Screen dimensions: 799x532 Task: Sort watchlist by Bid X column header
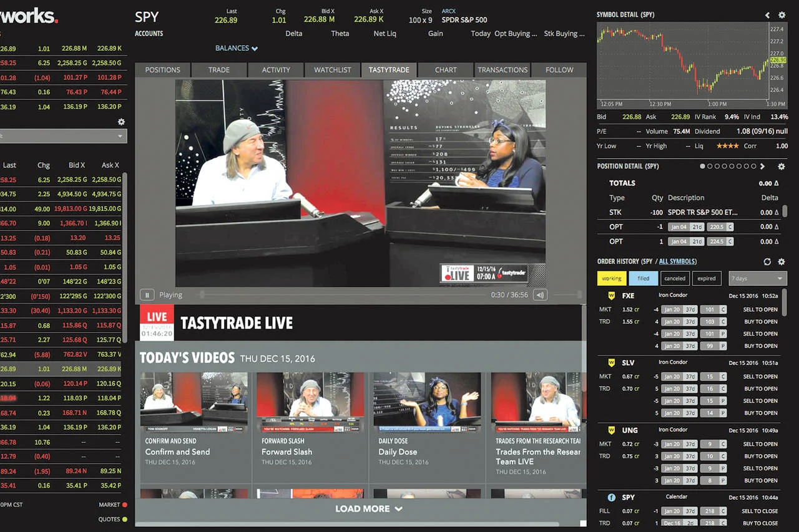77,165
